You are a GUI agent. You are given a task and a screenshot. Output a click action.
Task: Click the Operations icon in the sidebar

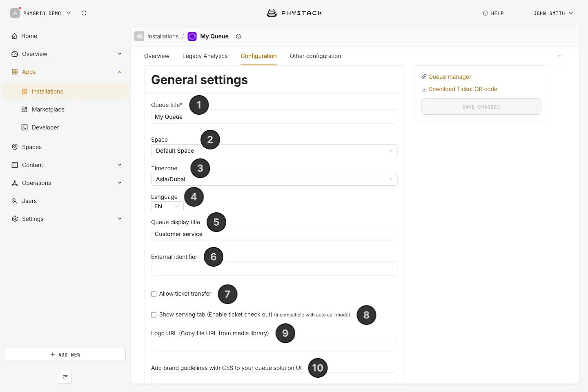[15, 183]
